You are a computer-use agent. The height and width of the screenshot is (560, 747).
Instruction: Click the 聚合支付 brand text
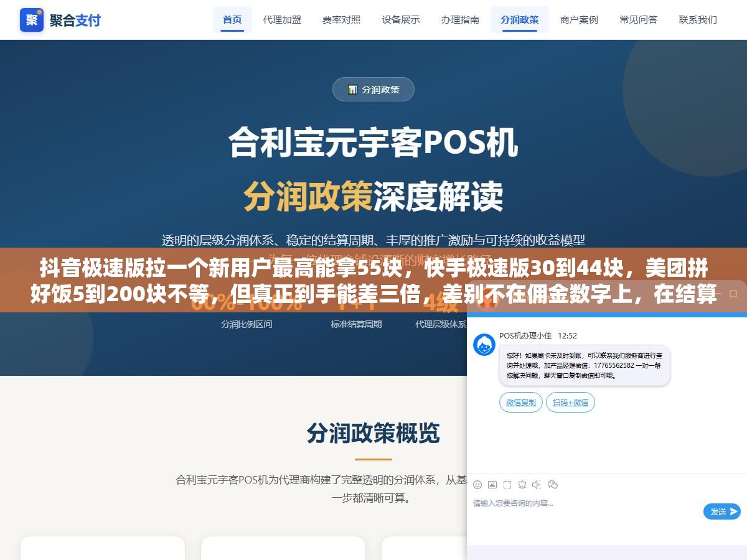point(75,20)
